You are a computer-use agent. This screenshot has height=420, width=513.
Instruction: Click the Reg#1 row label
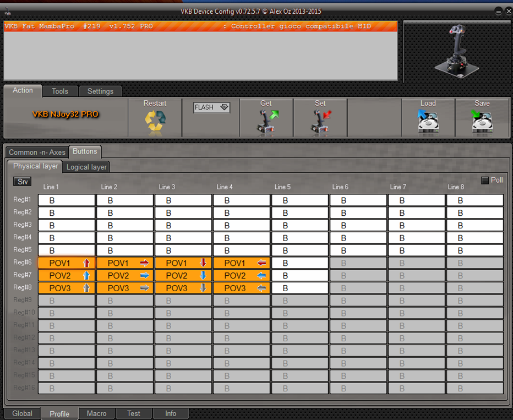pos(22,199)
